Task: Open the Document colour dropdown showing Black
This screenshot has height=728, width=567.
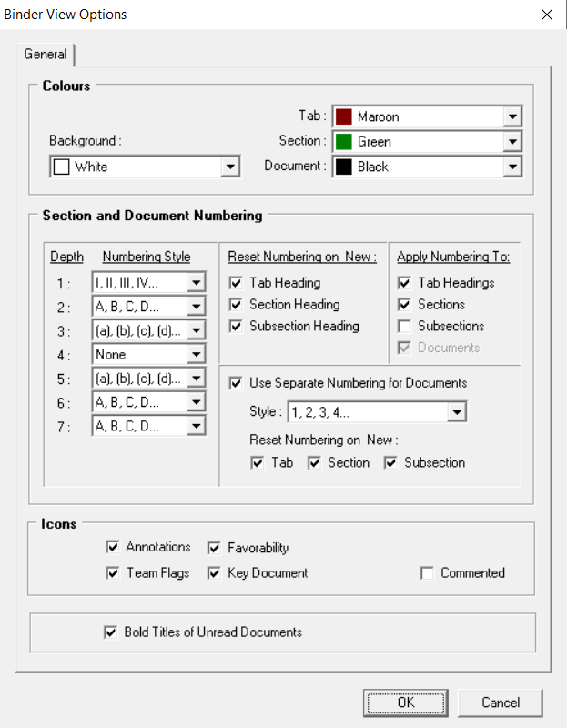Action: [512, 167]
